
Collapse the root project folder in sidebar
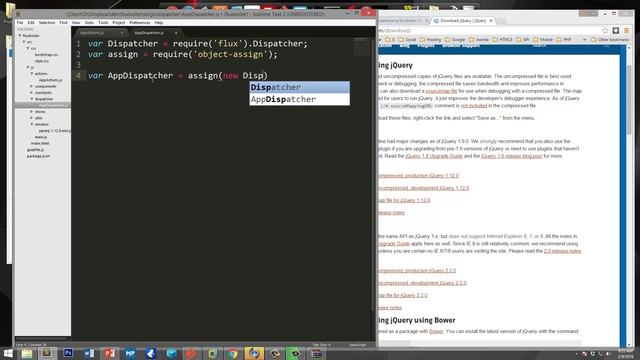20,36
